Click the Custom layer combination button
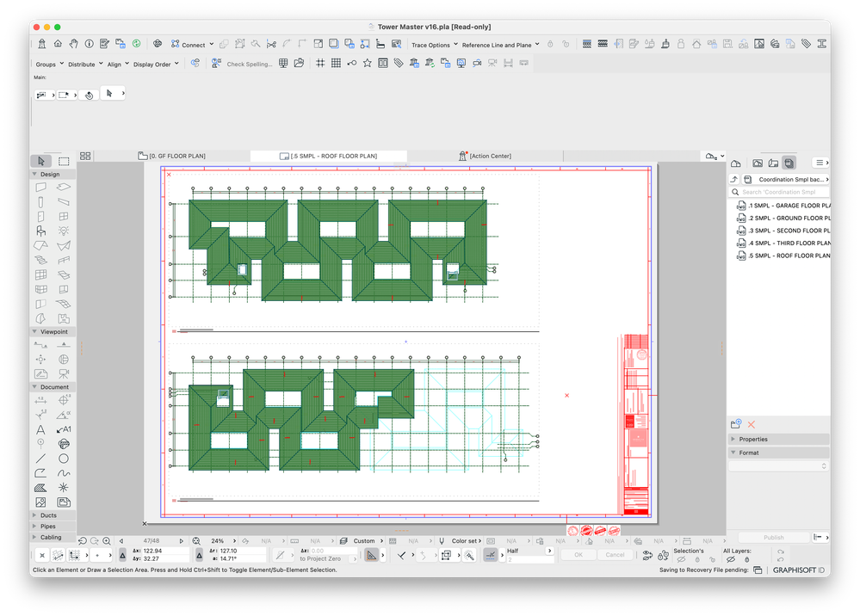Image resolution: width=860 pixels, height=616 pixels. (359, 541)
